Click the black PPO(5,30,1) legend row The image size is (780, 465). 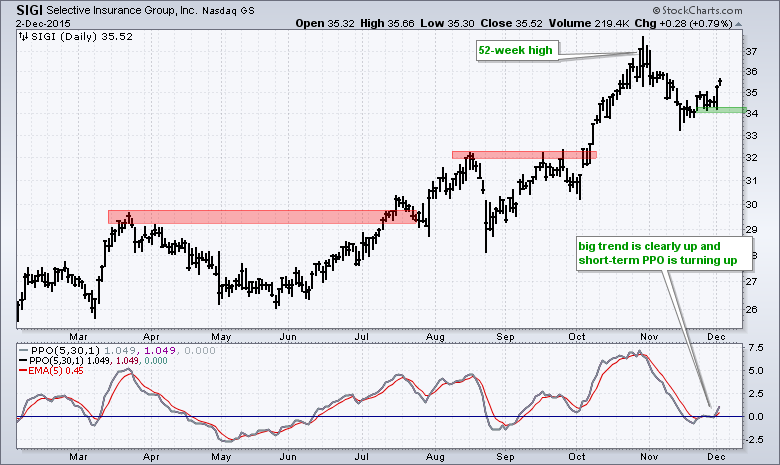93,361
